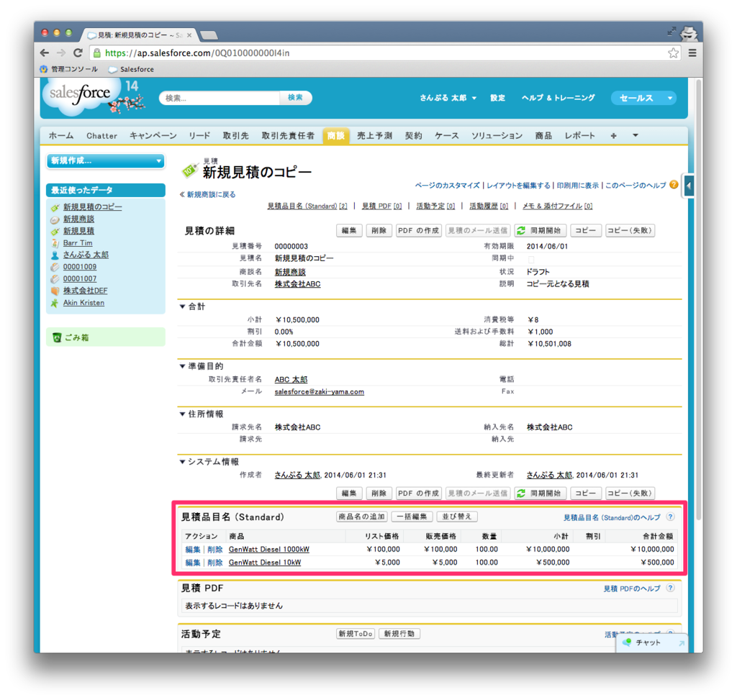
Task: Toggle the 同期中 checkbox
Action: tap(530, 259)
